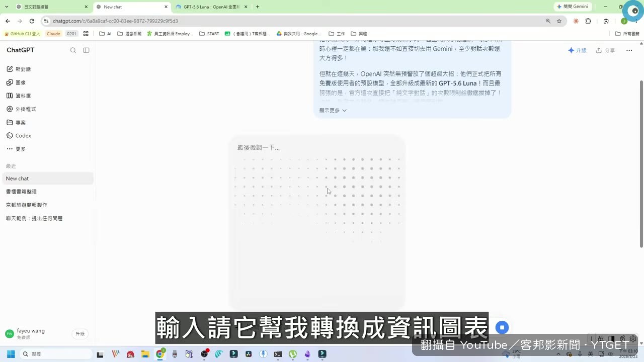Open the AI bookmarks folder
644x362 pixels.
tap(105, 34)
